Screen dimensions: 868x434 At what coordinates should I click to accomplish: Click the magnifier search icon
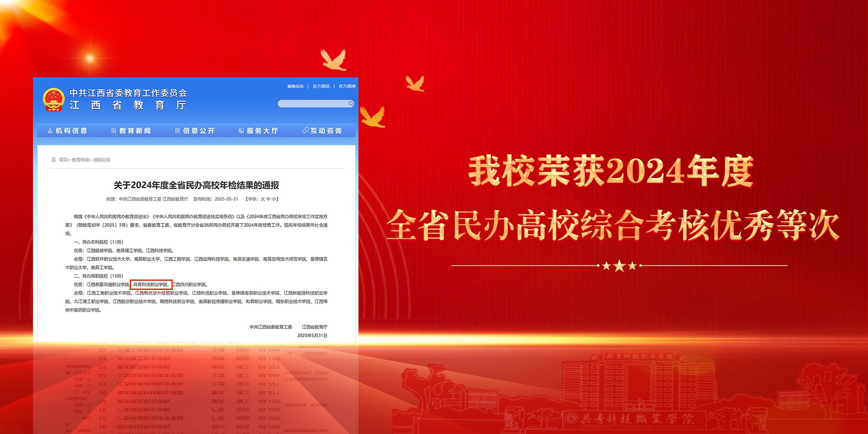[351, 103]
